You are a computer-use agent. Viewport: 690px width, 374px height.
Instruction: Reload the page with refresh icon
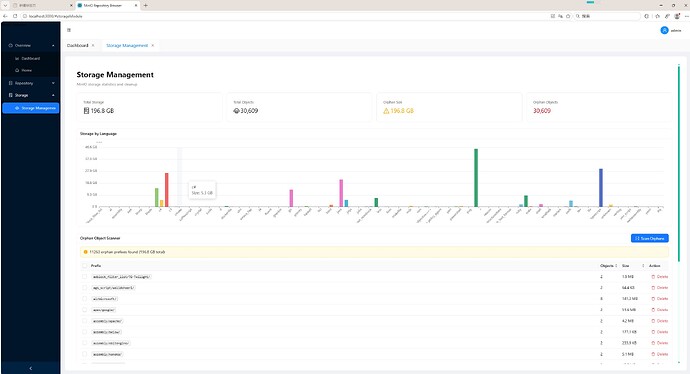15,16
